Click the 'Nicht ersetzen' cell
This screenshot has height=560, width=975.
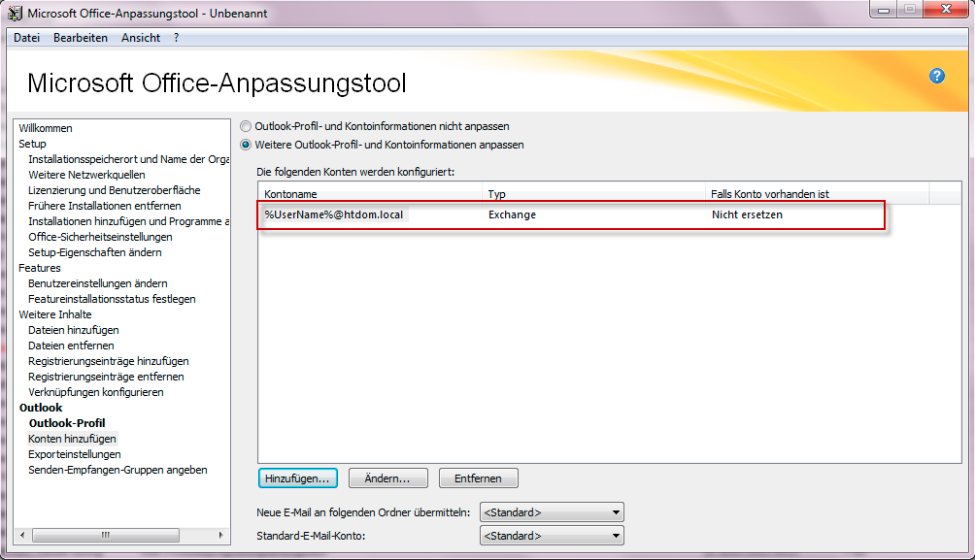(x=747, y=214)
